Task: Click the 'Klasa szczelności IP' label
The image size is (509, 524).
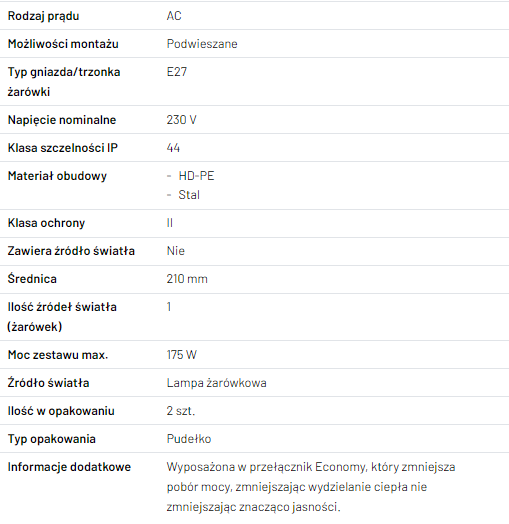Action: point(62,148)
